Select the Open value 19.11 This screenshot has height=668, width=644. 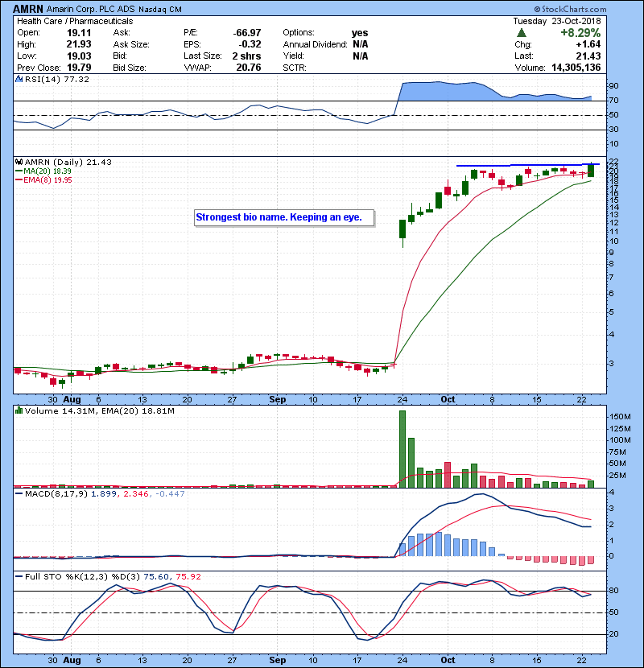coord(79,33)
